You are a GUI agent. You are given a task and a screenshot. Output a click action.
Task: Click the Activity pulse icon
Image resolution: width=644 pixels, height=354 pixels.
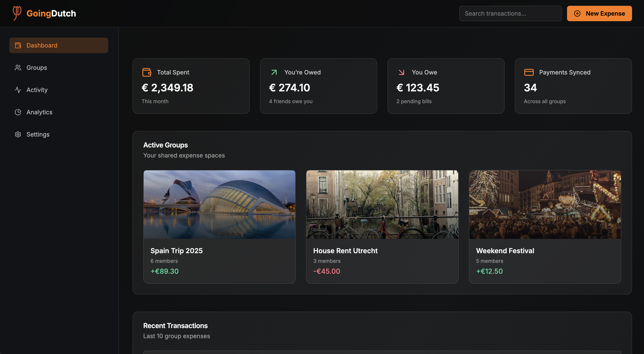18,90
